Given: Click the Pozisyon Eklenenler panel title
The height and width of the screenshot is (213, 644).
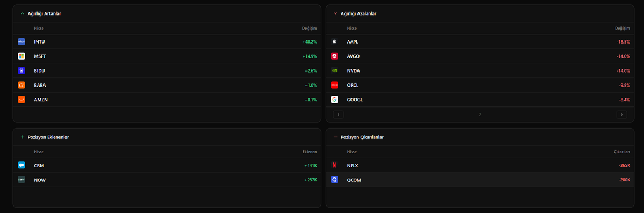Looking at the screenshot, I should [x=48, y=137].
